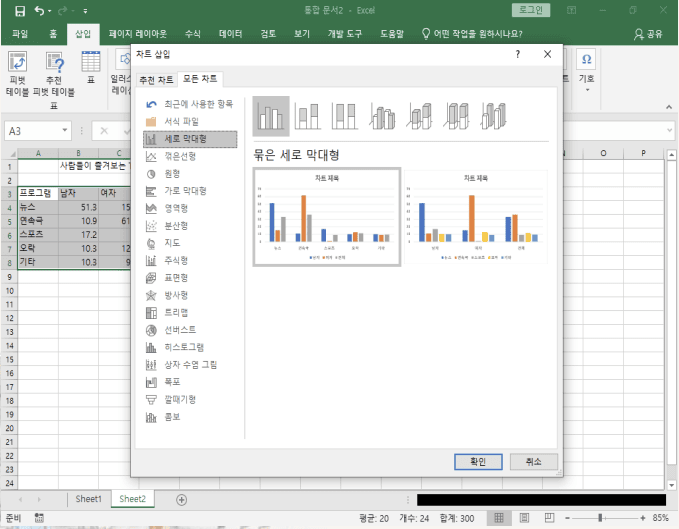
Task: Pick the 3-D clustered column subtype icon
Action: (383, 117)
